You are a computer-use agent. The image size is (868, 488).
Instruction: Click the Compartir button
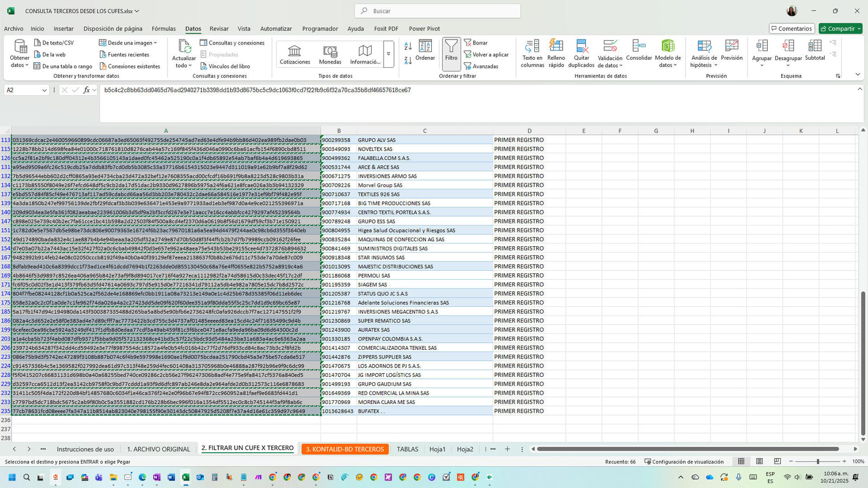pyautogui.click(x=840, y=29)
